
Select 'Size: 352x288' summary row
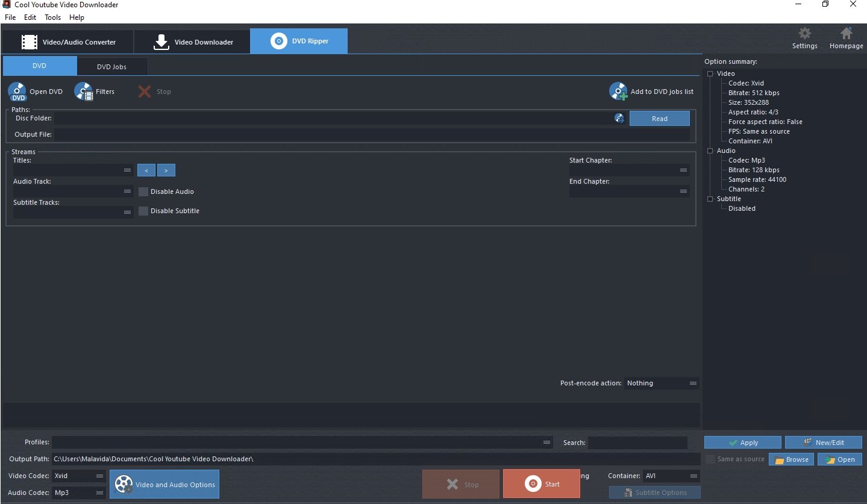point(748,102)
